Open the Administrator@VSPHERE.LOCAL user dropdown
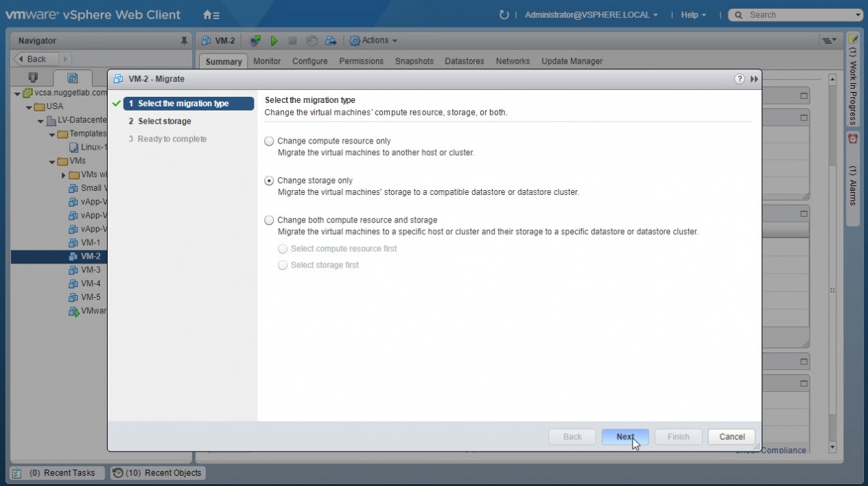 pos(591,14)
